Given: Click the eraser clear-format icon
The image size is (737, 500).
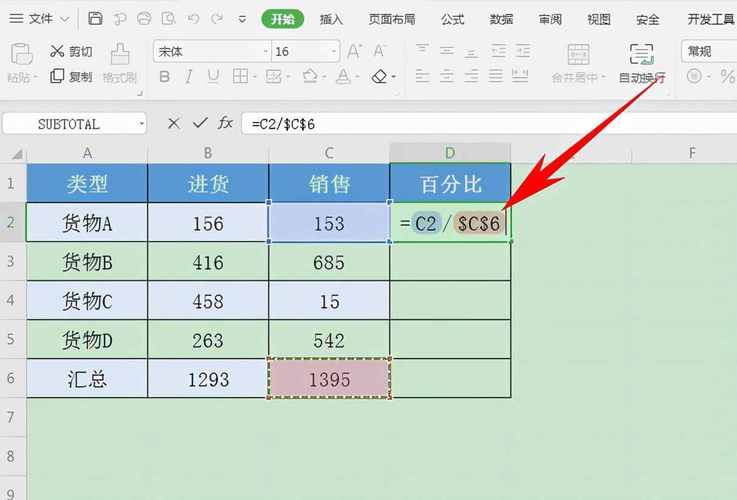Looking at the screenshot, I should tap(379, 76).
